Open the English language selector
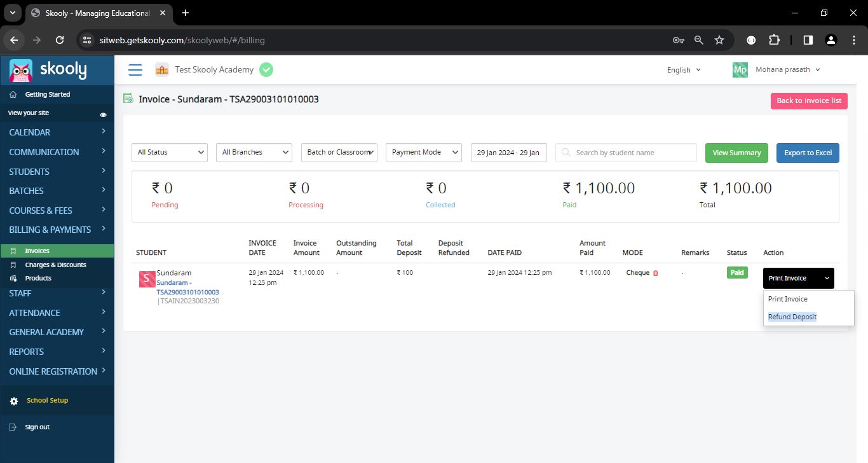 tap(684, 70)
